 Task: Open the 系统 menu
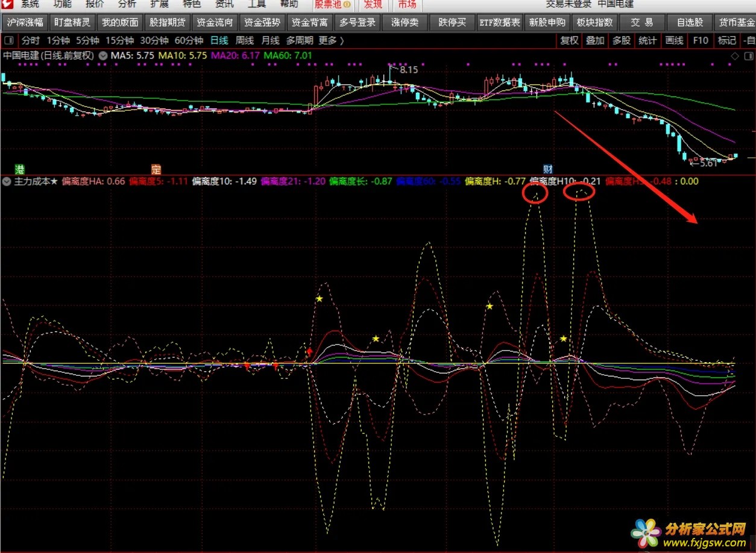pyautogui.click(x=30, y=4)
